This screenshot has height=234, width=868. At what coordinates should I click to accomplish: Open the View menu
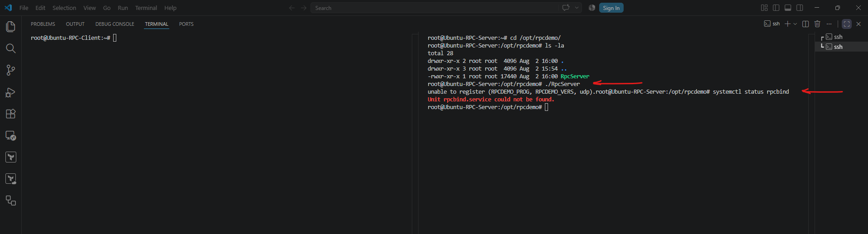pyautogui.click(x=90, y=8)
